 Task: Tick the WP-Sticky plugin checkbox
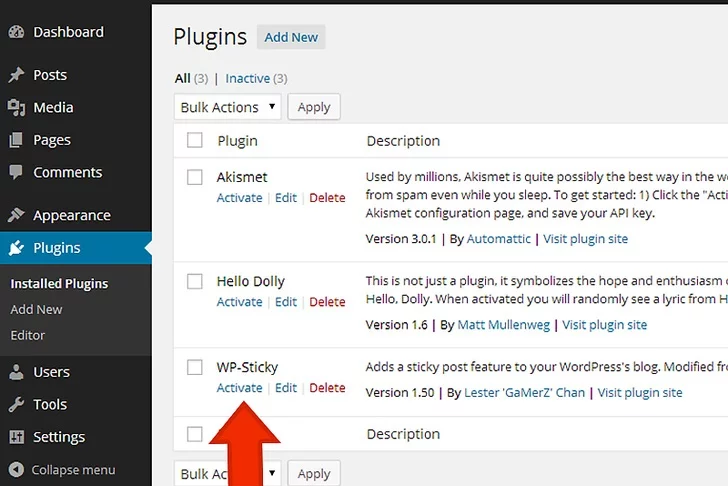(195, 367)
